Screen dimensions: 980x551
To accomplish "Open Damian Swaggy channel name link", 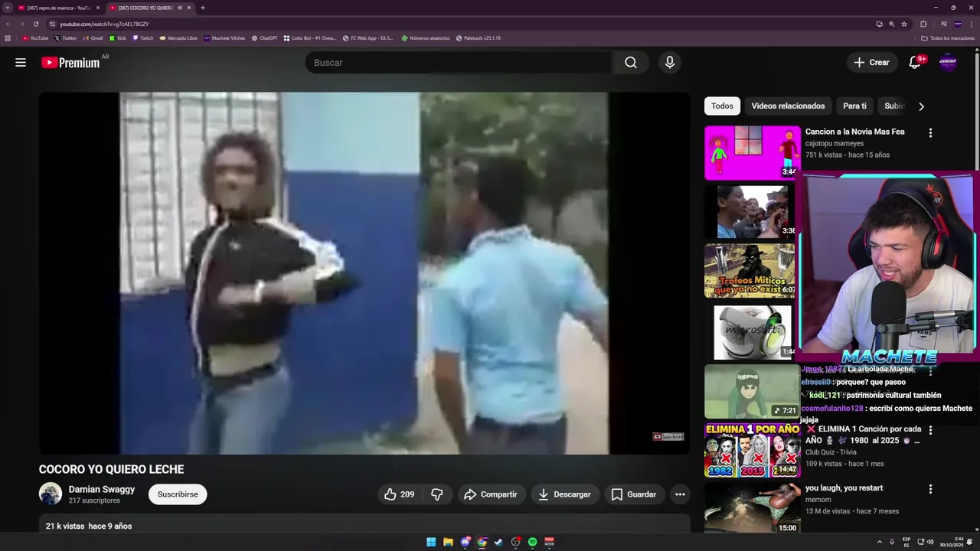I will click(x=102, y=489).
